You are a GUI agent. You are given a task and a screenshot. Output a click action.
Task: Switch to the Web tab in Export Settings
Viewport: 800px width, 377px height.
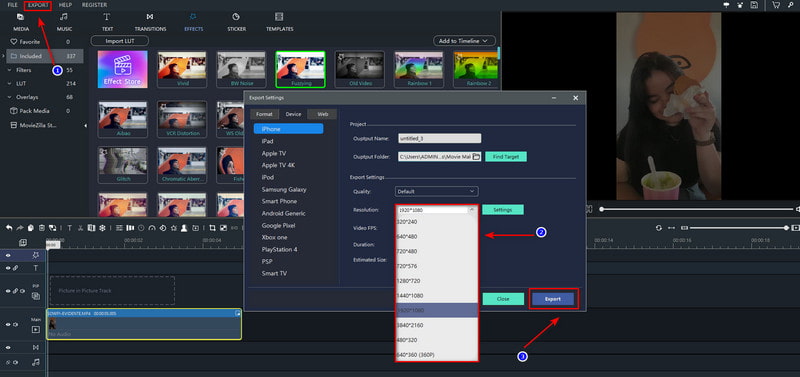click(x=322, y=114)
